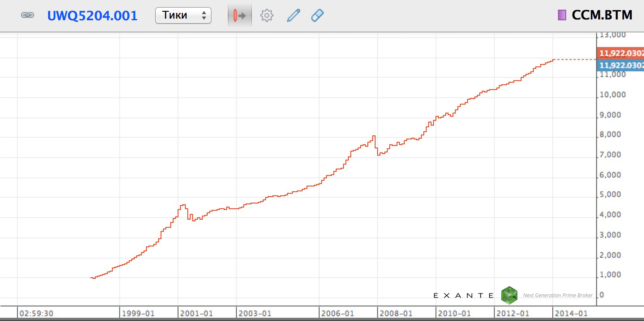Click the purple CCM.BTM color swatch
Screen dimensions: 644x321
click(562, 15)
